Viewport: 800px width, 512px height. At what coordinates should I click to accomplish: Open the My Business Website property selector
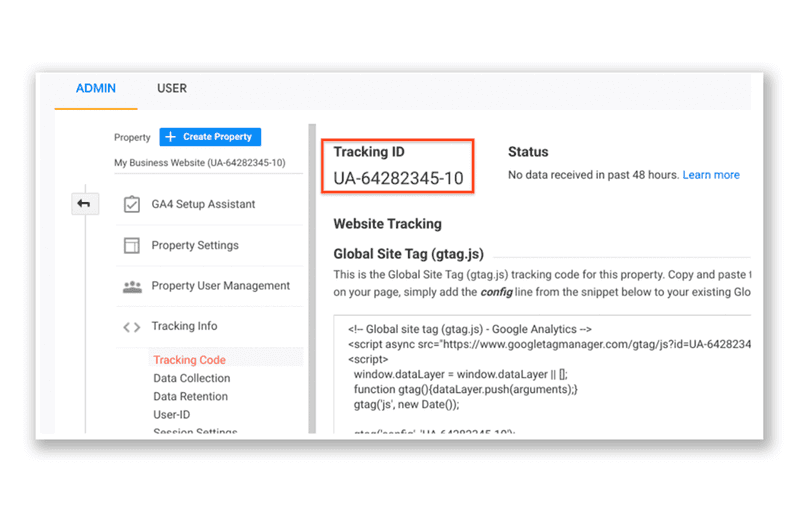(x=200, y=162)
